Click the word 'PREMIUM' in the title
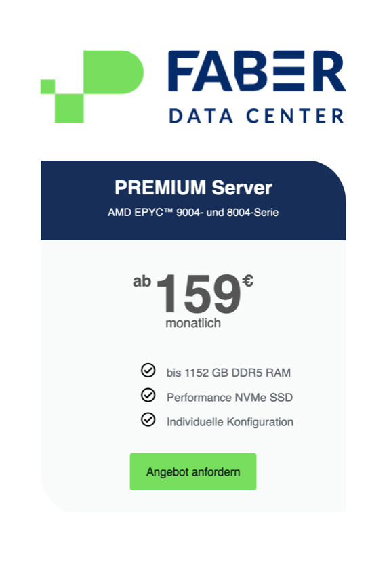 pos(160,188)
